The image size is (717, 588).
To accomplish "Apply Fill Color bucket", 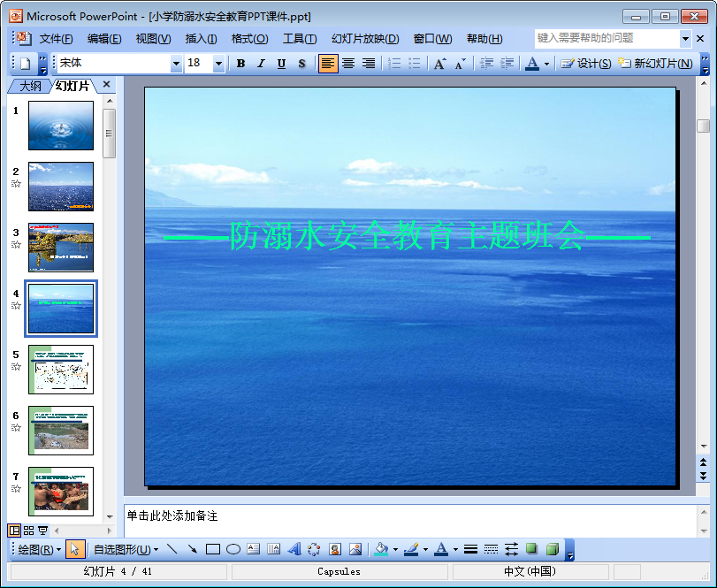I will (x=381, y=549).
